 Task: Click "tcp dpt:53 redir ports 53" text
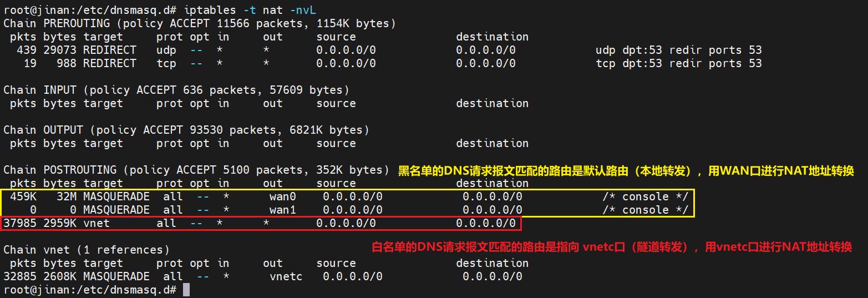coord(678,63)
